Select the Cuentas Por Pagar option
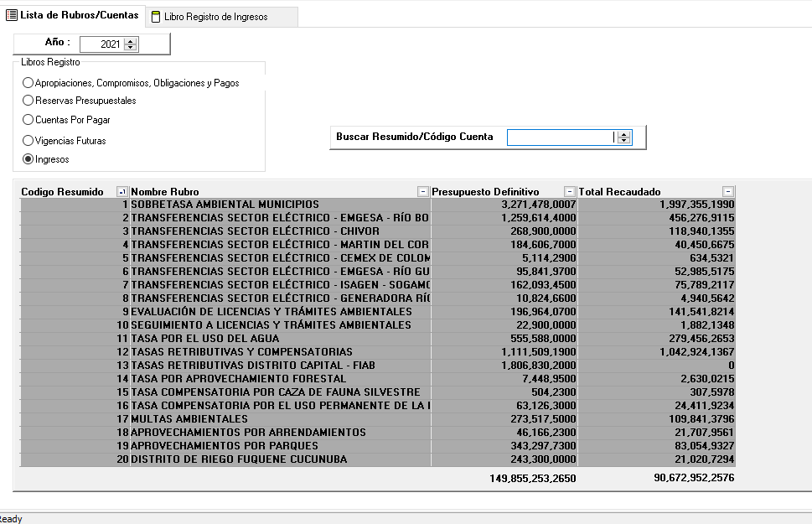 point(28,120)
